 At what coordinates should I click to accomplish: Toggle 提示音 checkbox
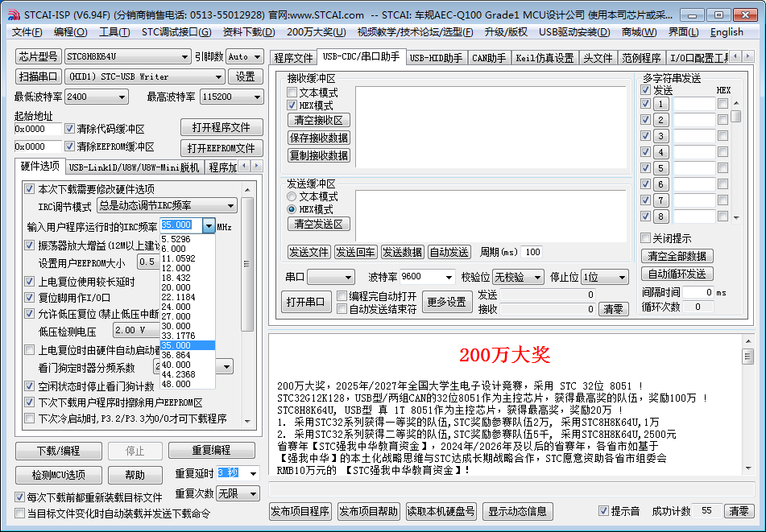pos(603,510)
